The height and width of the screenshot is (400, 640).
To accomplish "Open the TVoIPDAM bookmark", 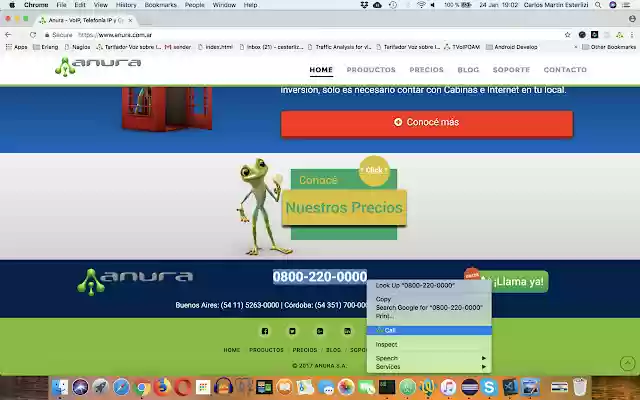I will [x=462, y=47].
